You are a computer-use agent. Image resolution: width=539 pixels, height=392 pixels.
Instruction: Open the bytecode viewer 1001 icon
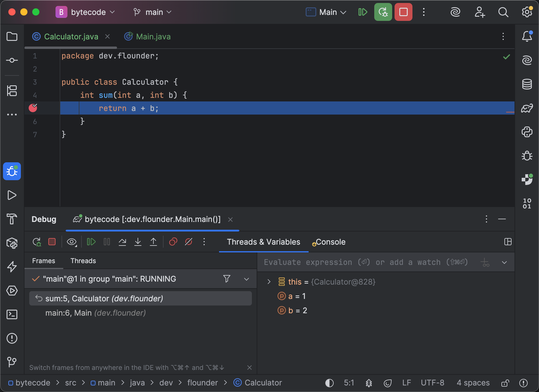click(x=527, y=203)
